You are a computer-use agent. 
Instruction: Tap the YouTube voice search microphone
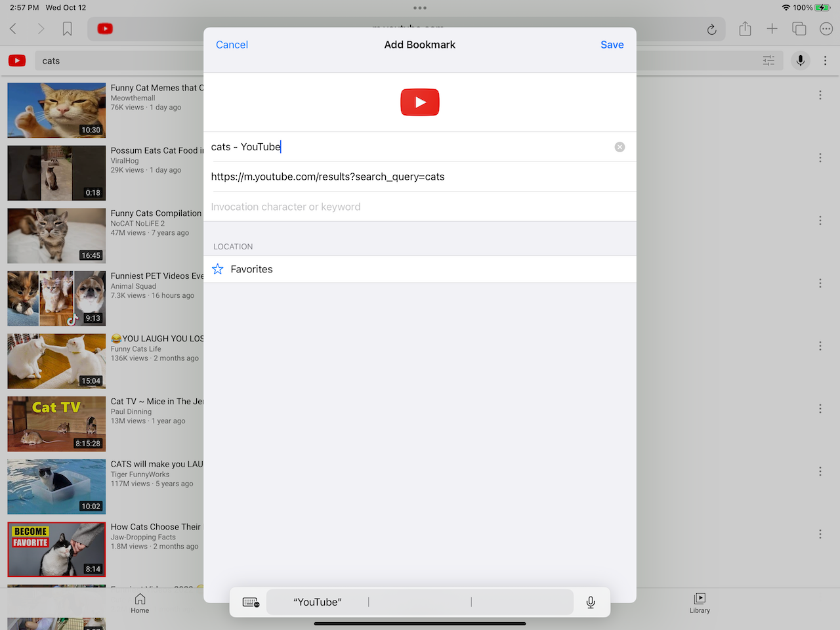point(800,61)
